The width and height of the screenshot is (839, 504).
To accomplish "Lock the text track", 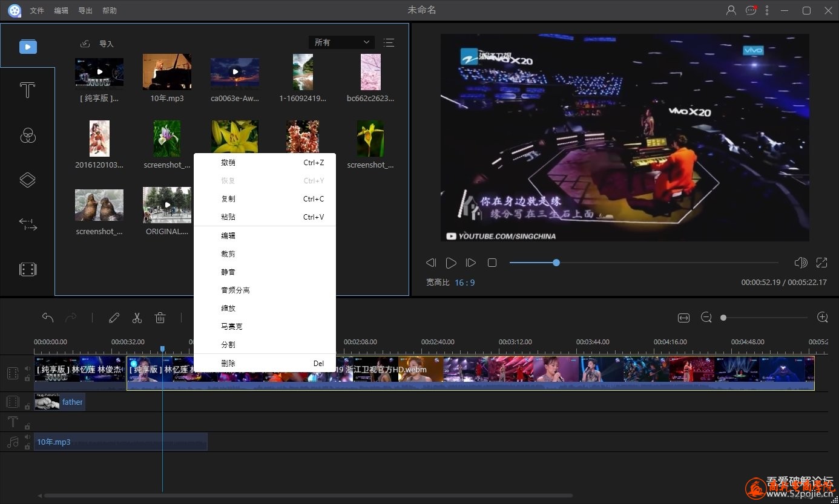I will [x=27, y=427].
